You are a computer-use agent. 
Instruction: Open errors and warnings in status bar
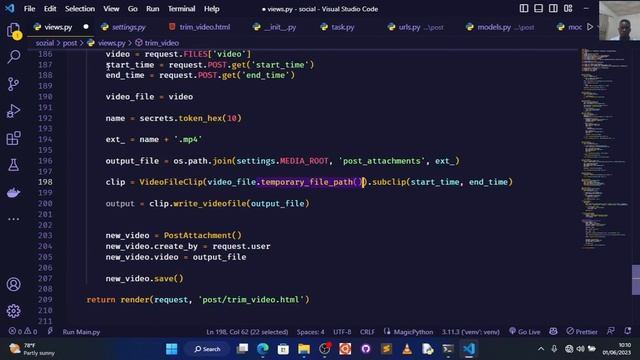pos(23,331)
